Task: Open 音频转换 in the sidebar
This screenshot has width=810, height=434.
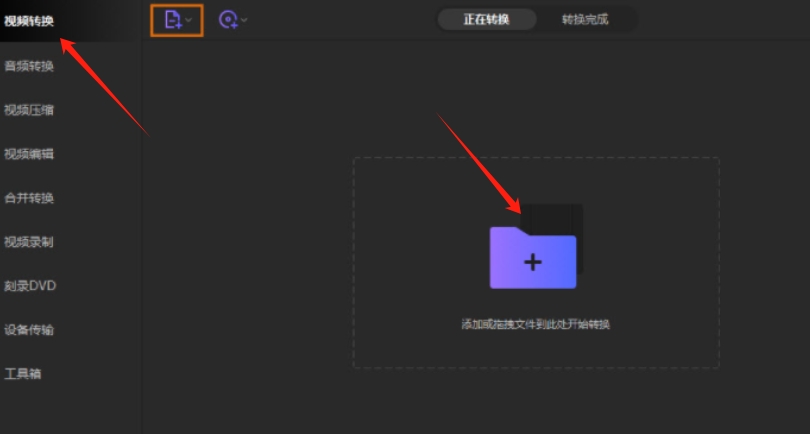Action: point(29,66)
